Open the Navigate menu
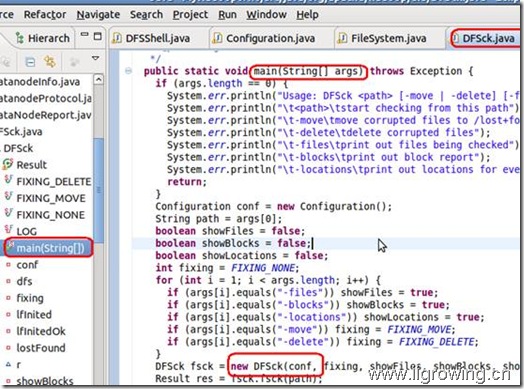524x389 pixels. (98, 14)
